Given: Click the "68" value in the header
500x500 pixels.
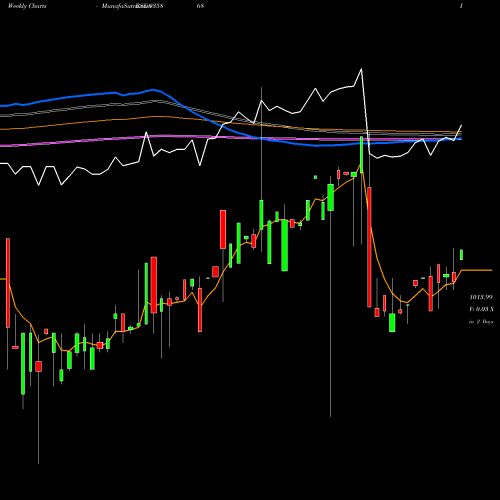Looking at the screenshot, I should (x=200, y=6).
